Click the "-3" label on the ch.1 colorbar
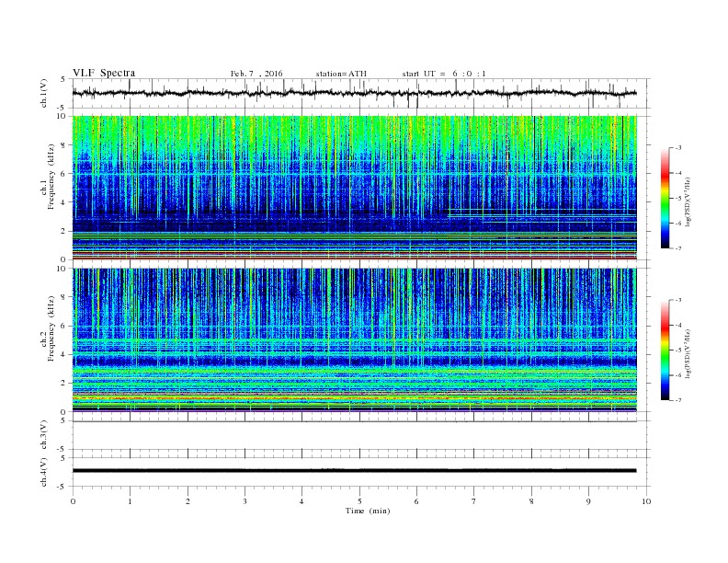The image size is (728, 563). [678, 148]
